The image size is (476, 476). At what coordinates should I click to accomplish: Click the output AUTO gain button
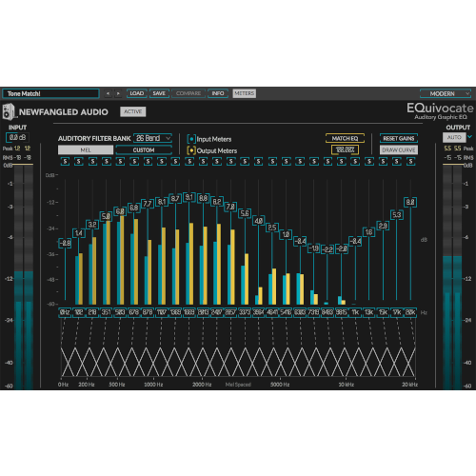pos(454,137)
